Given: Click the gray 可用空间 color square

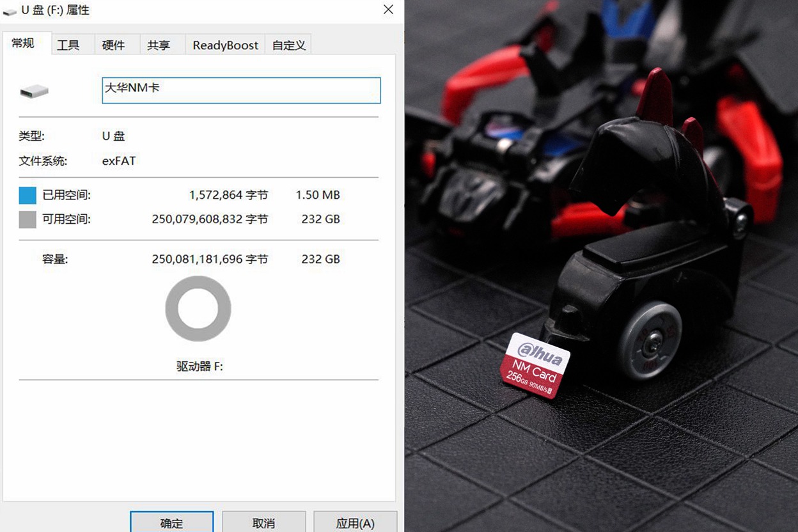Looking at the screenshot, I should (27, 219).
